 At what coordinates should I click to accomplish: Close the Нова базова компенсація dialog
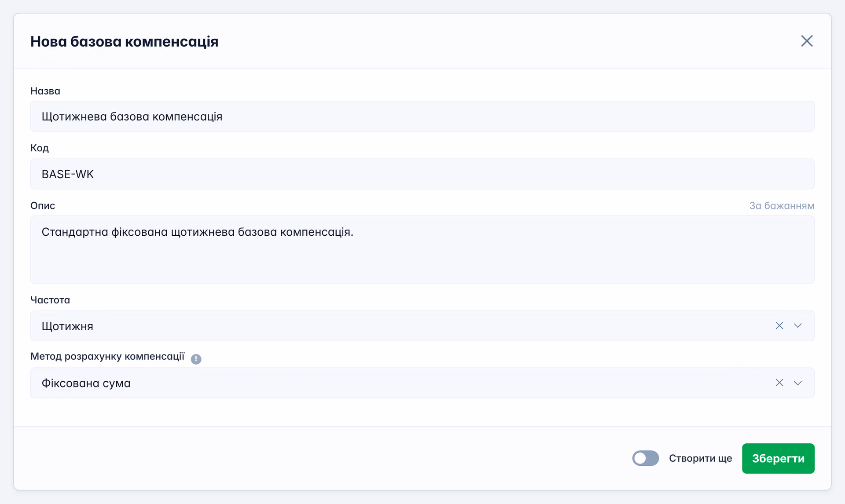click(806, 41)
